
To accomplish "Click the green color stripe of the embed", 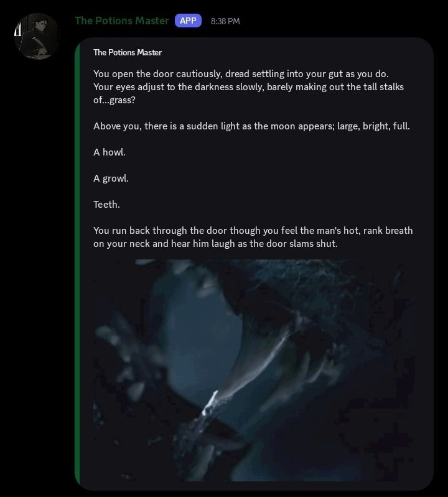I will (77, 264).
